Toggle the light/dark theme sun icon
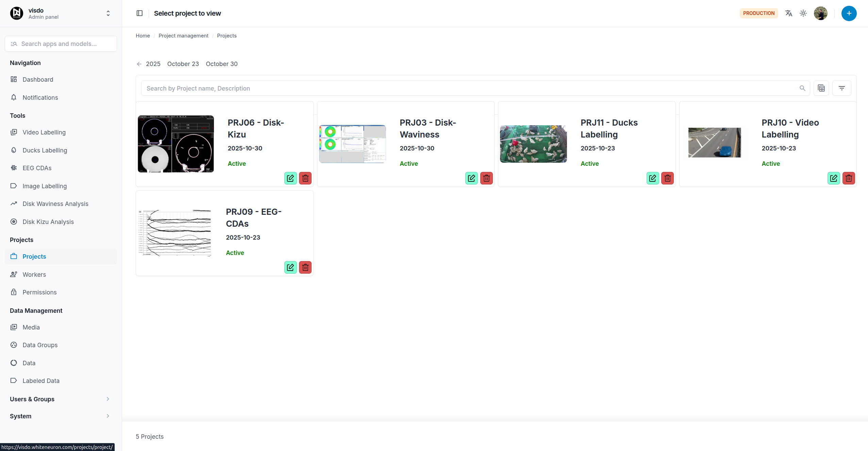The height and width of the screenshot is (451, 868). point(803,13)
